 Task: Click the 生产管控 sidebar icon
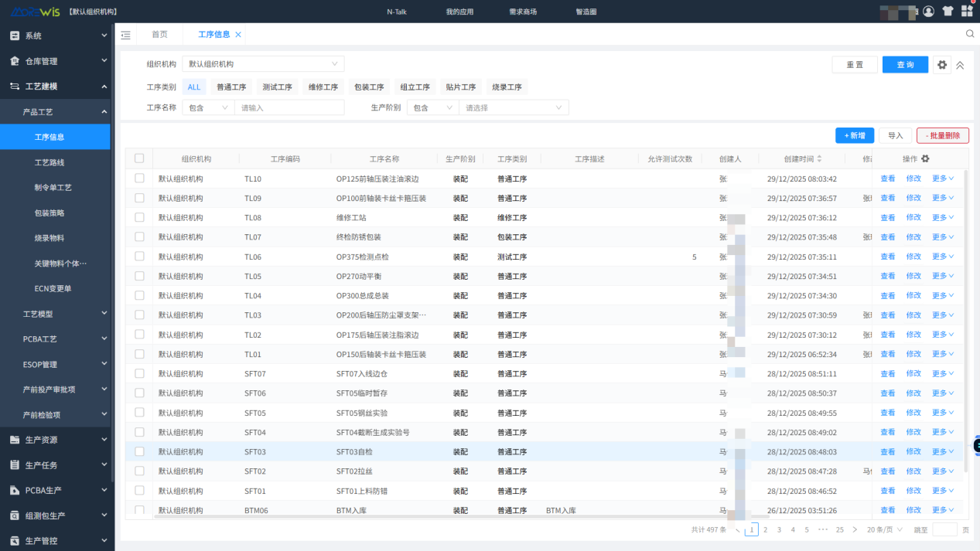[14, 541]
